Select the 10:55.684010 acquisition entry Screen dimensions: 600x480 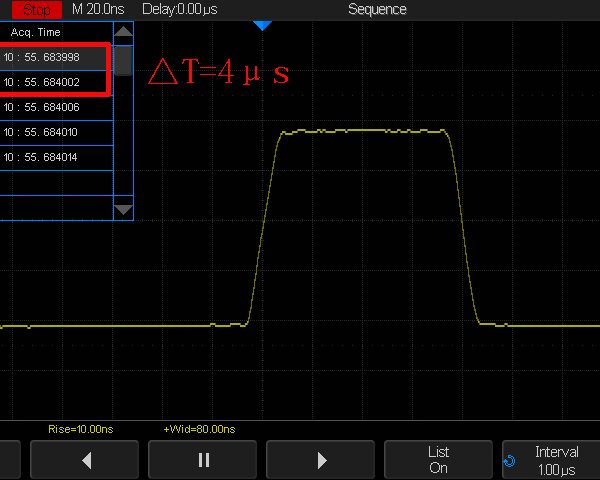tap(54, 132)
